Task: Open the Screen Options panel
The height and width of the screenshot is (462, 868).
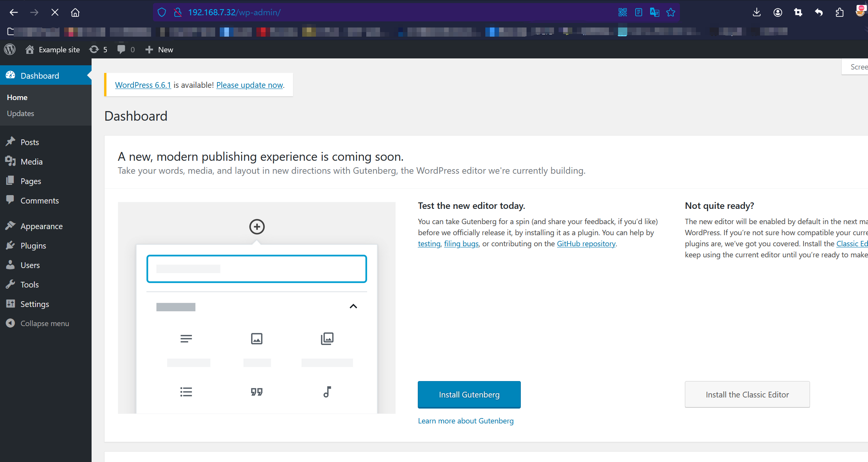Action: 858,66
